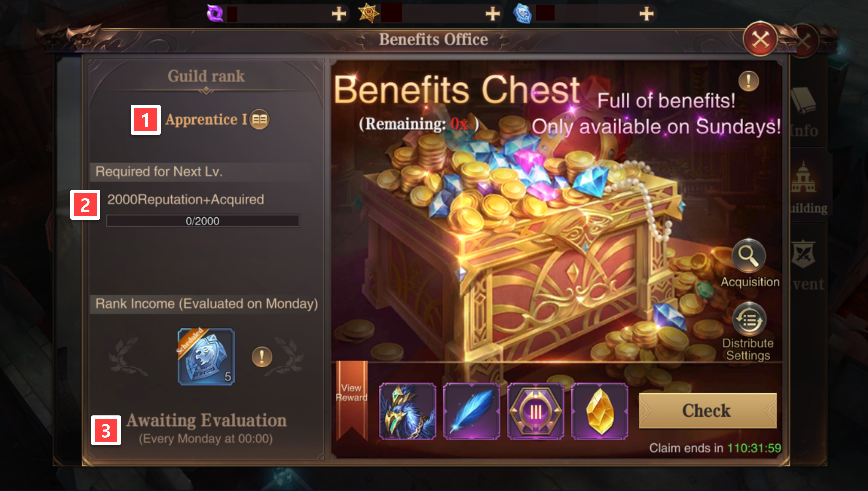868x491 pixels.
Task: Click the Benefits Chest info exclamation icon
Action: 748,81
